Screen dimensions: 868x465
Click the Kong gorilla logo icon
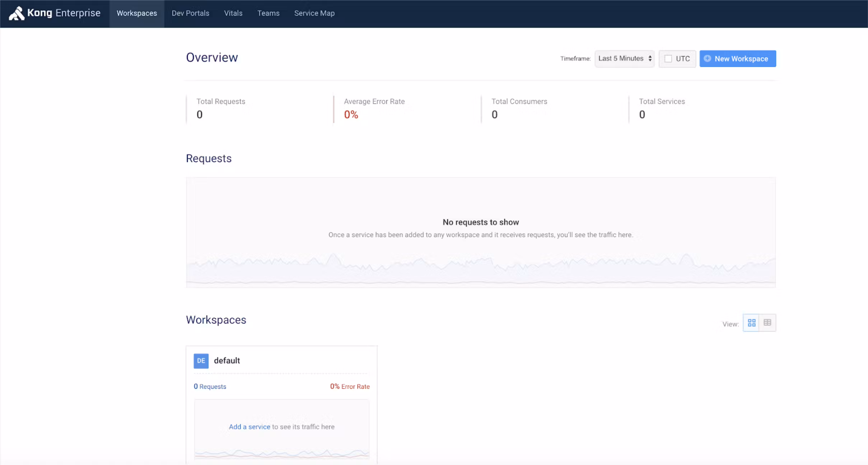point(16,14)
